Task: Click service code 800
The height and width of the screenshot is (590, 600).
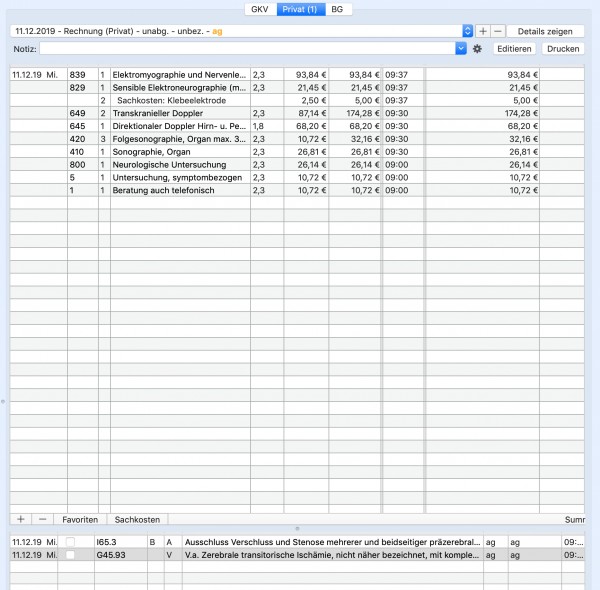Action: [x=77, y=165]
